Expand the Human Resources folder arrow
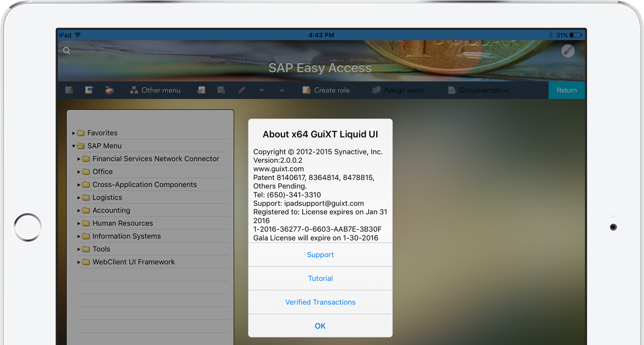This screenshot has width=644, height=345. tap(79, 224)
